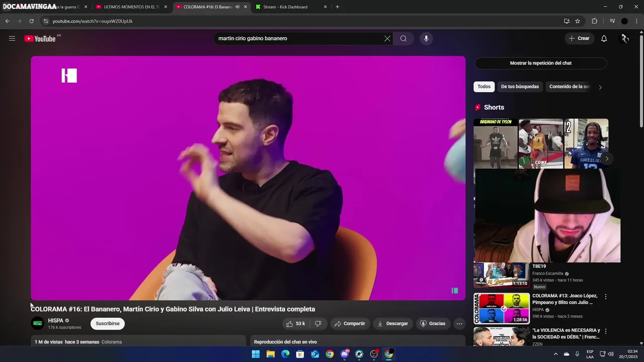Image resolution: width=644 pixels, height=362 pixels.
Task: Click the Crear create button
Action: point(579,39)
